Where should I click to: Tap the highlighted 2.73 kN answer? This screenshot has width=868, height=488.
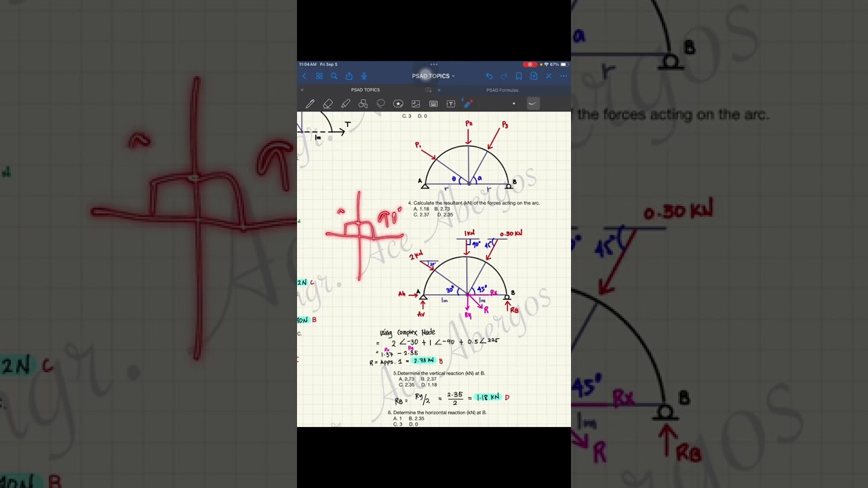[x=423, y=361]
